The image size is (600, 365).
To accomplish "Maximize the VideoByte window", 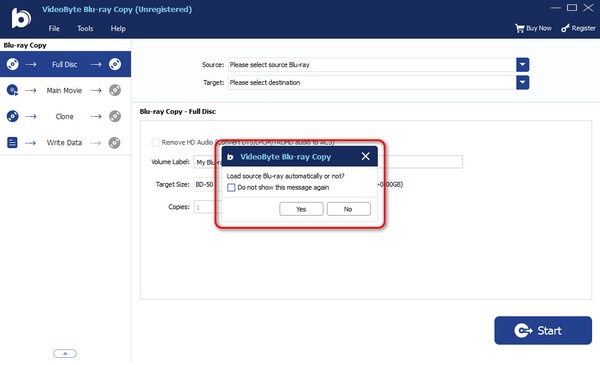I will [x=572, y=8].
